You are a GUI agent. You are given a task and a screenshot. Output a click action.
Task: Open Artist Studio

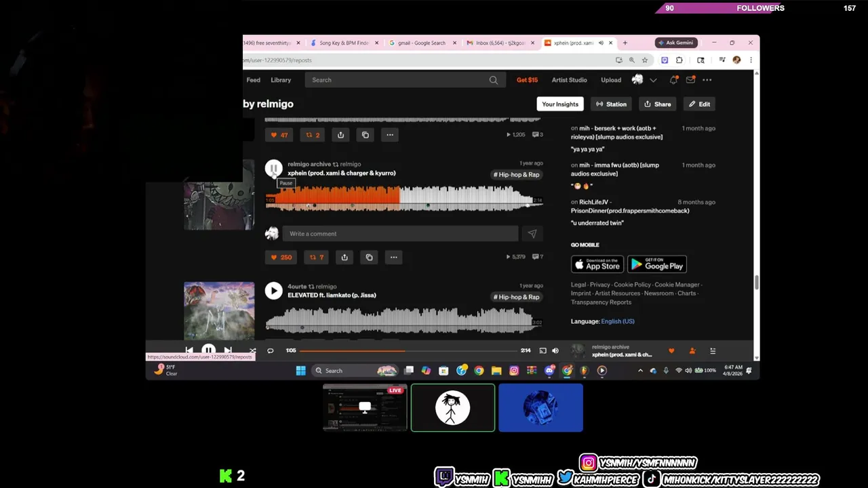pyautogui.click(x=569, y=80)
